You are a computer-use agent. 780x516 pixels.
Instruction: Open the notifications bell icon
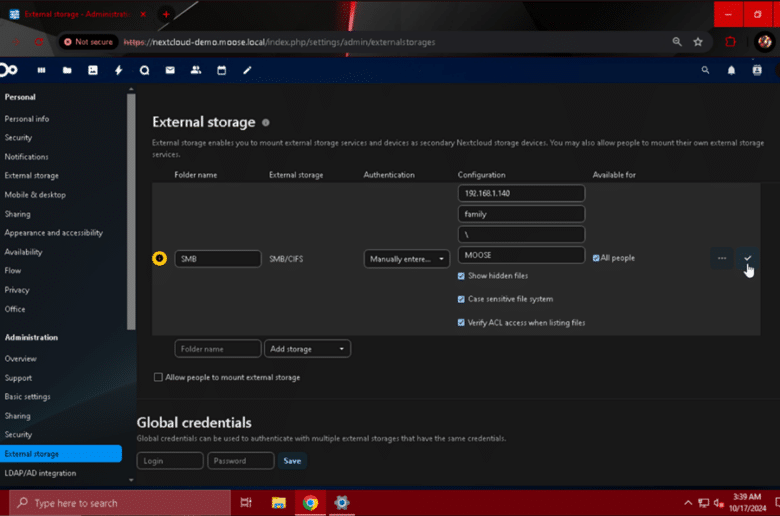(731, 70)
